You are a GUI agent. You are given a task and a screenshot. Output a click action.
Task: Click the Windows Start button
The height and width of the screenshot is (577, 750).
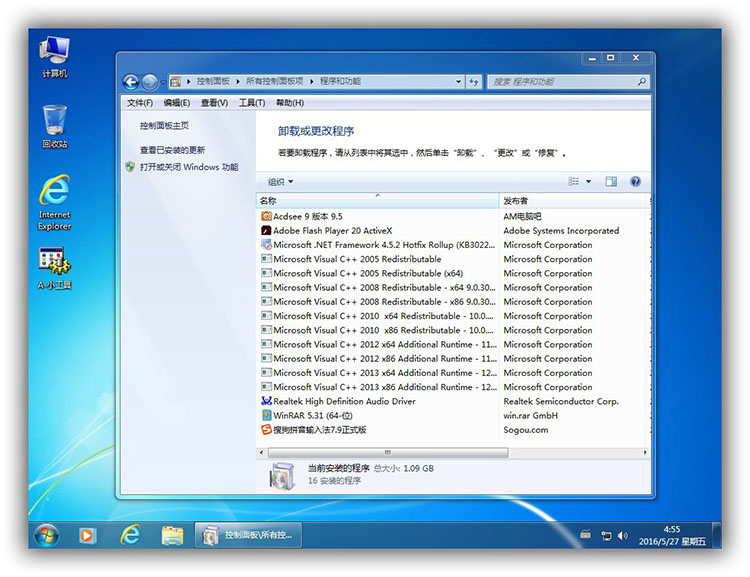point(46,535)
